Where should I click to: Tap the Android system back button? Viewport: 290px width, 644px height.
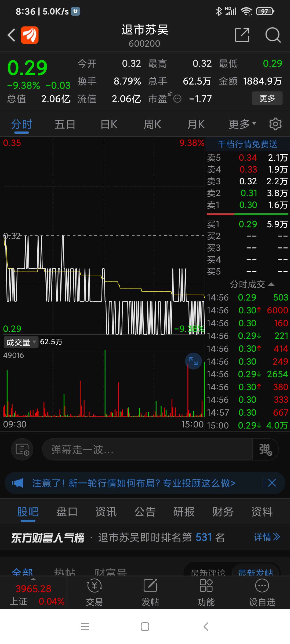[206, 627]
